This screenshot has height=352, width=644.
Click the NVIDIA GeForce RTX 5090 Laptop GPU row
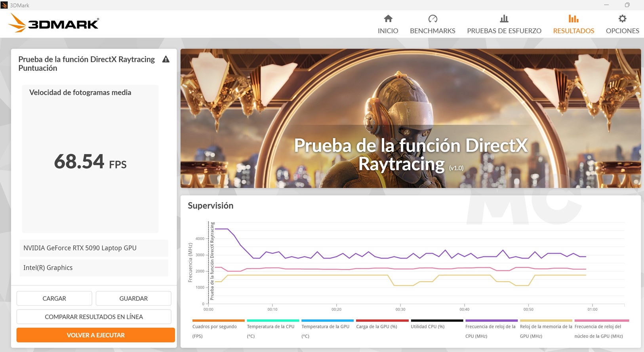[x=94, y=248]
